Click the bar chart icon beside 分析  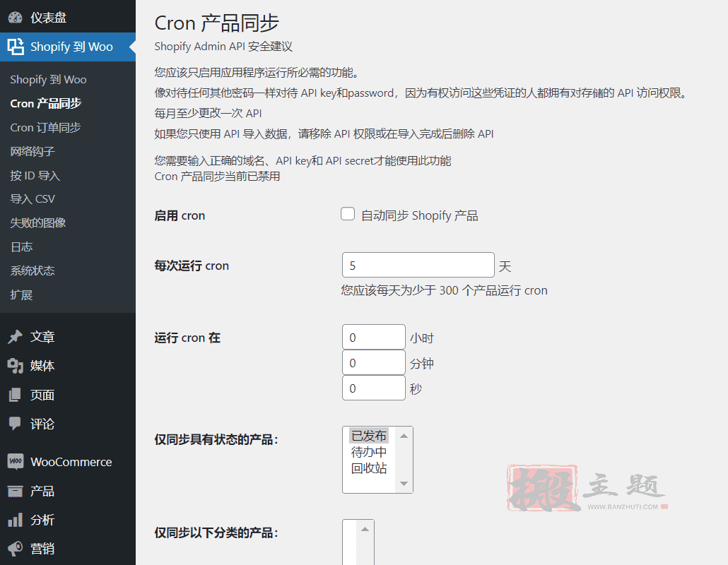[16, 520]
